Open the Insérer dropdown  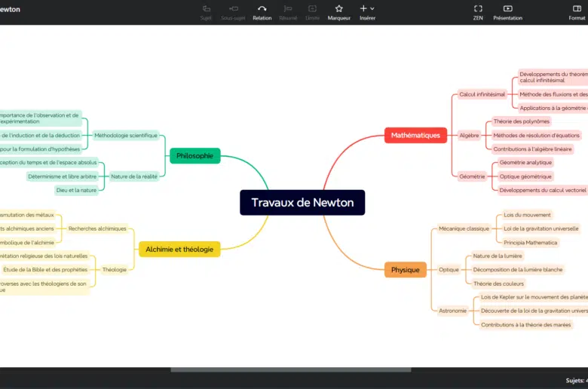tap(367, 11)
